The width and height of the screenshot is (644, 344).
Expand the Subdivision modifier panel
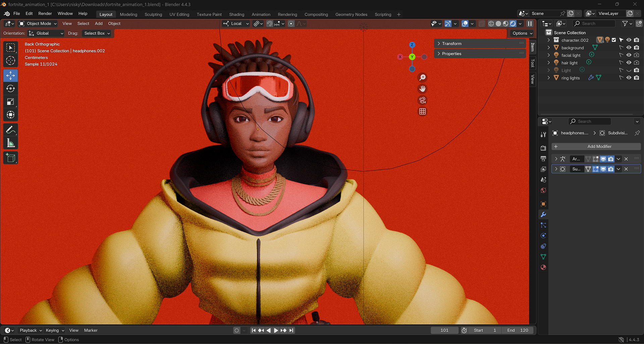[556, 169]
